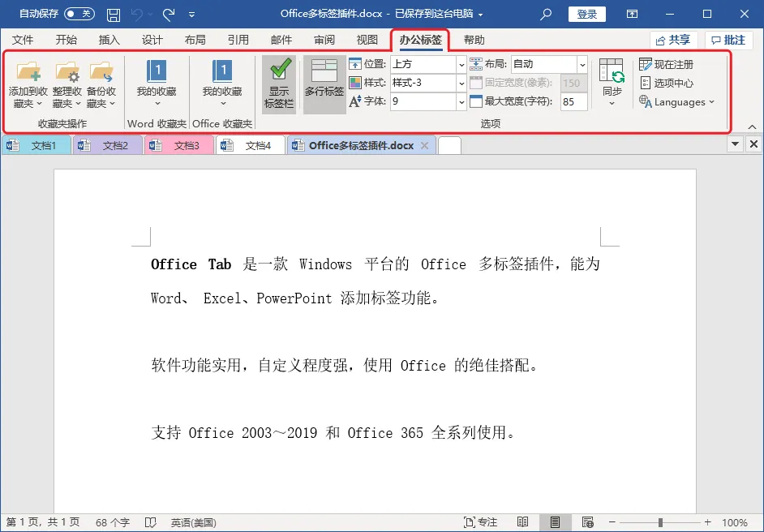
Task: Switch to the 文档4 document tab
Action: click(251, 145)
